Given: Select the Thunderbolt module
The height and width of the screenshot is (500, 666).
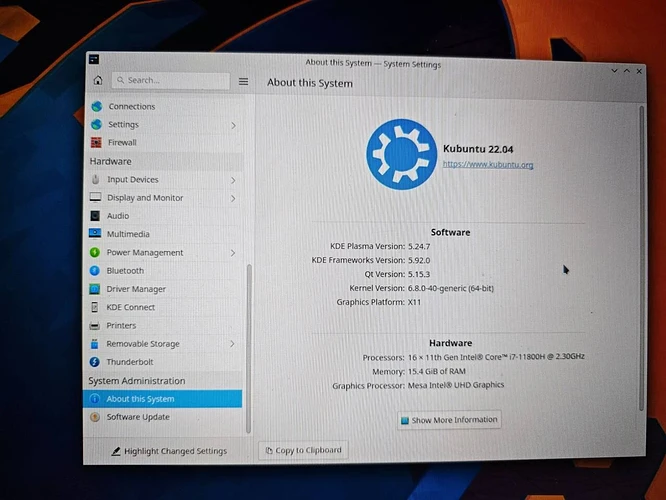Looking at the screenshot, I should point(128,362).
